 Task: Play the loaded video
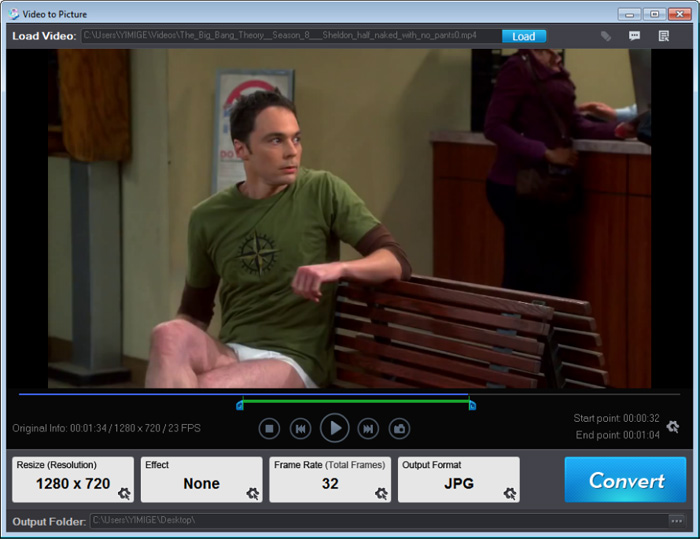pyautogui.click(x=334, y=428)
